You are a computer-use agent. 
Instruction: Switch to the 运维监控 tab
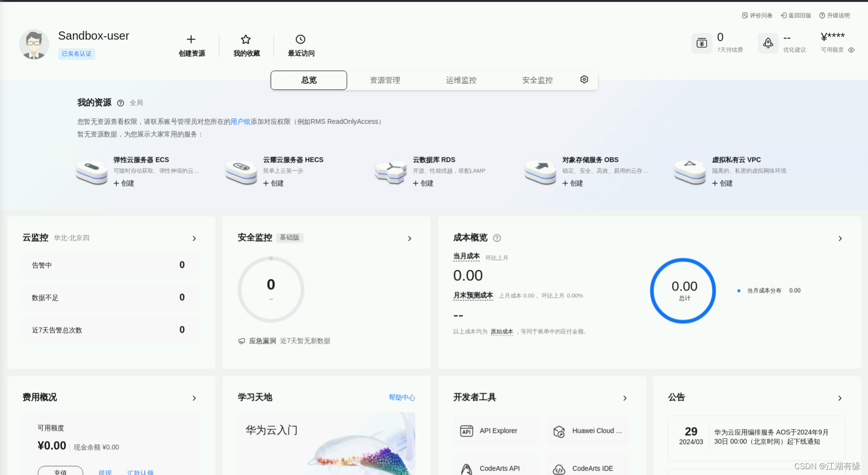461,80
